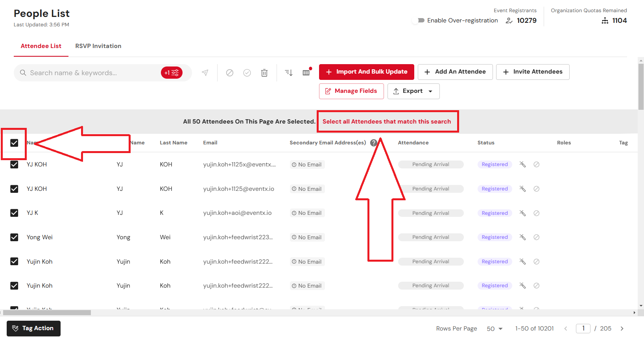Image resolution: width=644 pixels, height=338 pixels.
Task: Toggle Enable Over-registration switch
Action: point(418,20)
